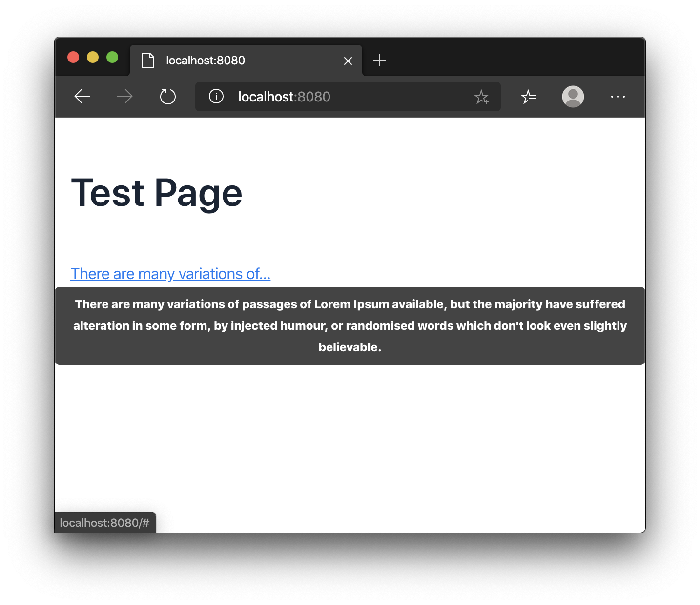The width and height of the screenshot is (700, 605).
Task: Go back with the back arrow
Action: coord(82,97)
